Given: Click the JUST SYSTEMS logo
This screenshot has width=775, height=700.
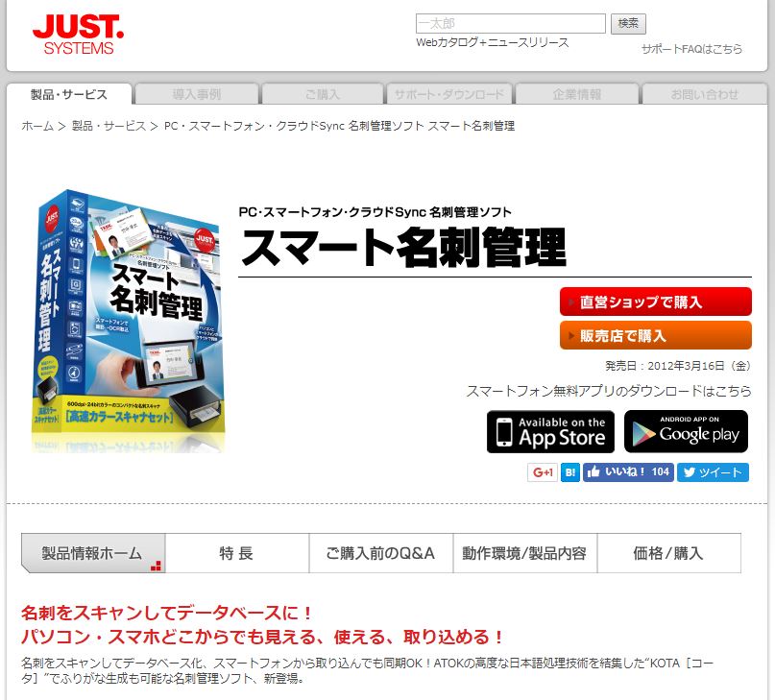Looking at the screenshot, I should pos(78,35).
